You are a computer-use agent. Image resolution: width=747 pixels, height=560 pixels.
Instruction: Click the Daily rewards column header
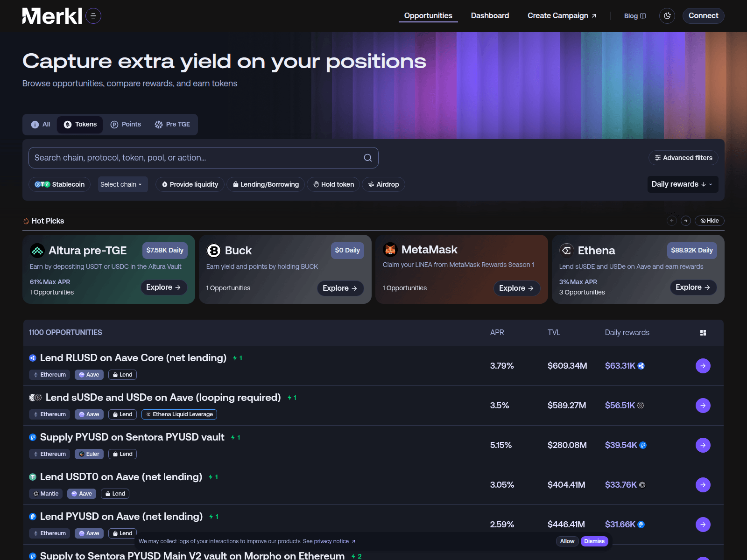(627, 333)
